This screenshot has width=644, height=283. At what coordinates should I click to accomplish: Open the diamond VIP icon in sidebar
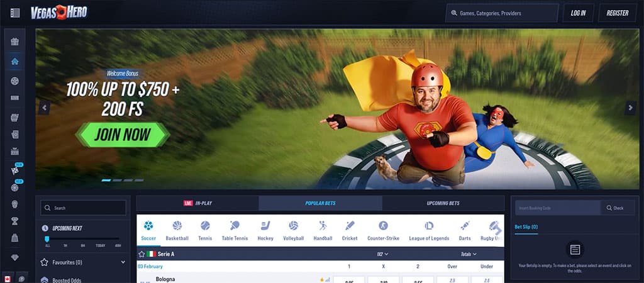coord(15,258)
